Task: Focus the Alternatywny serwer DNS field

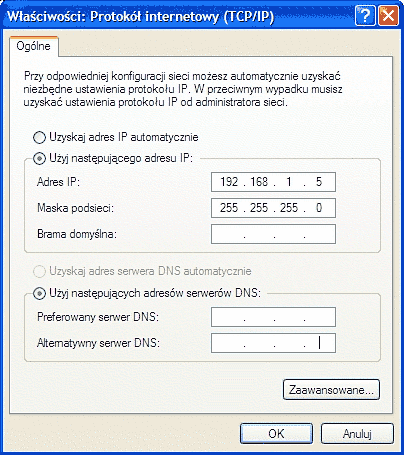Action: click(x=273, y=343)
